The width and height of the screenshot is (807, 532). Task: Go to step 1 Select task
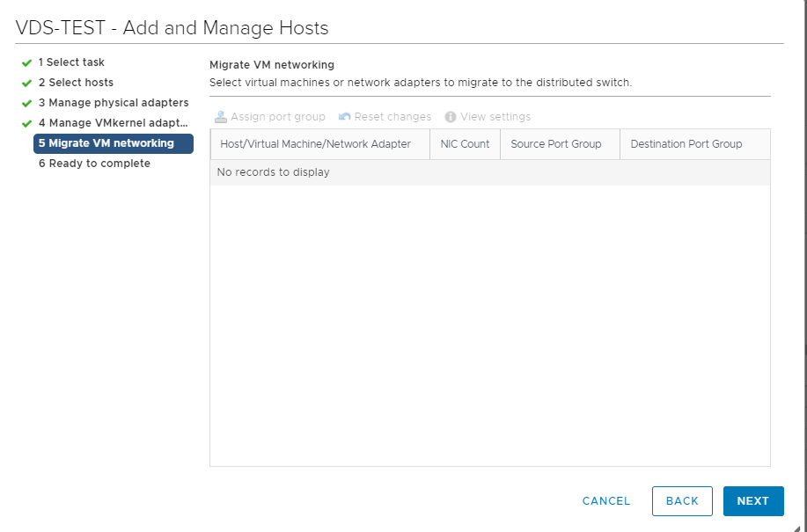coord(71,62)
